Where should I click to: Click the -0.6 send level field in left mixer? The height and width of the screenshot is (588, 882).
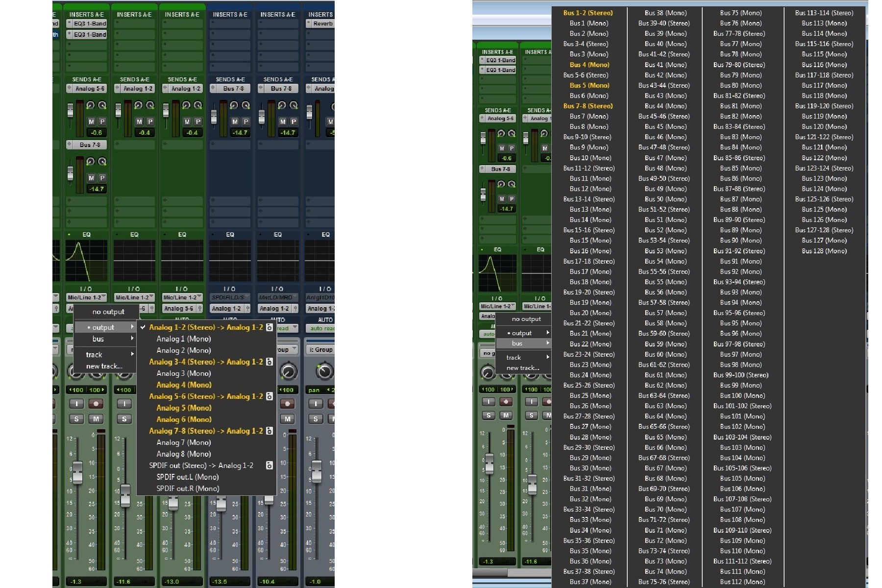(x=97, y=133)
